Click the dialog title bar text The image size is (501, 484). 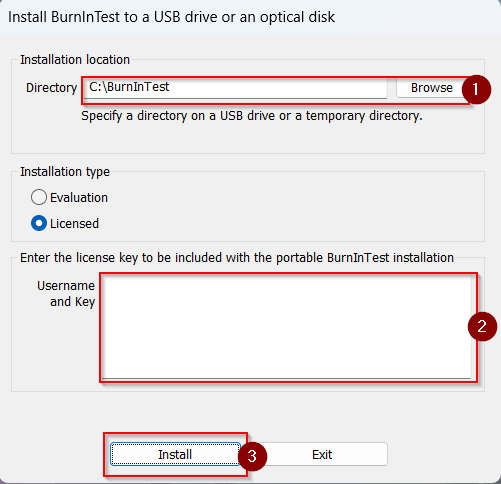click(171, 17)
